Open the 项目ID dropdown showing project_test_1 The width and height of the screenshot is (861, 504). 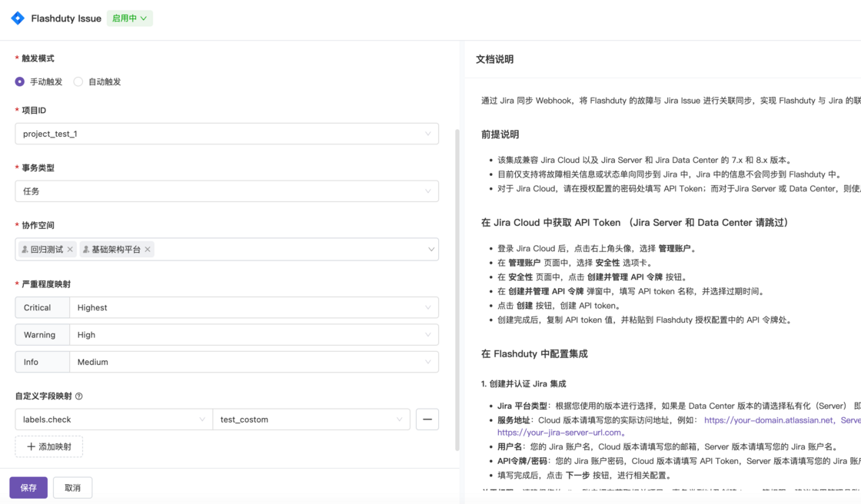pos(226,133)
